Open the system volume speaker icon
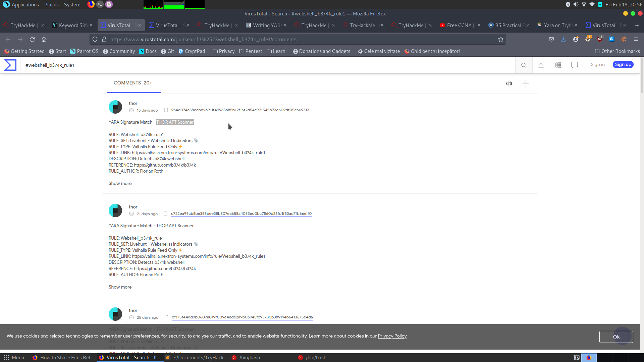Viewport: 644px width, 362px height. pyautogui.click(x=576, y=4)
